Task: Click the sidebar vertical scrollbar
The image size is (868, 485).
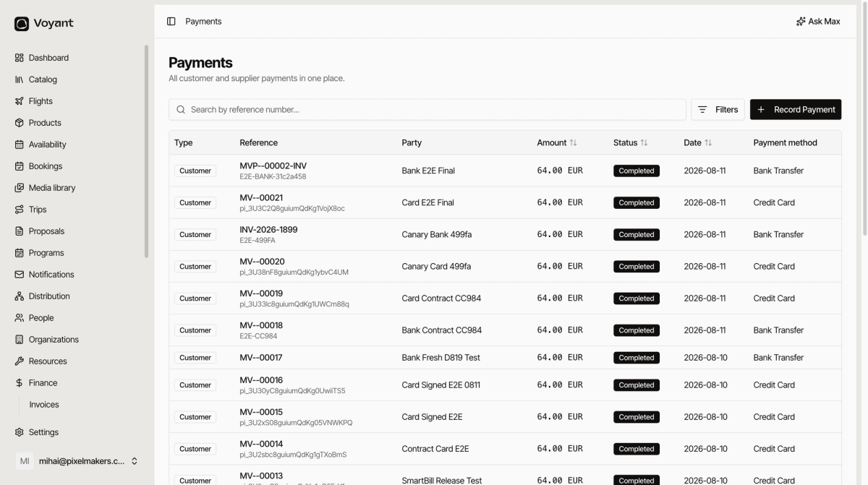Action: coord(147,152)
